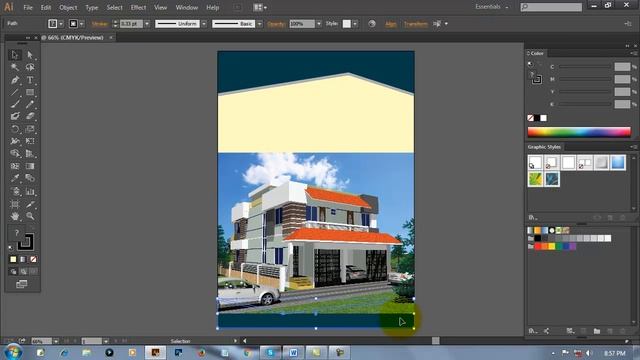Open the Arrange Documents dropdown
The image size is (640, 360).
[260, 7]
